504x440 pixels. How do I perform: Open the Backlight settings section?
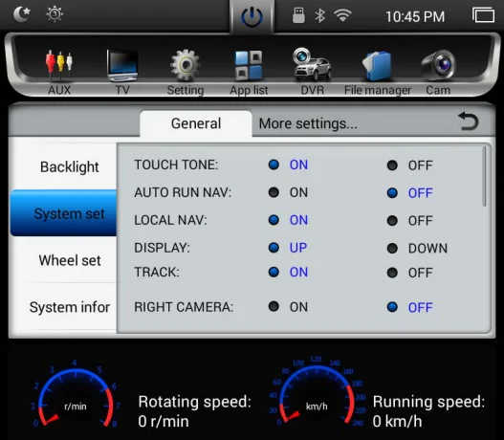(x=70, y=166)
